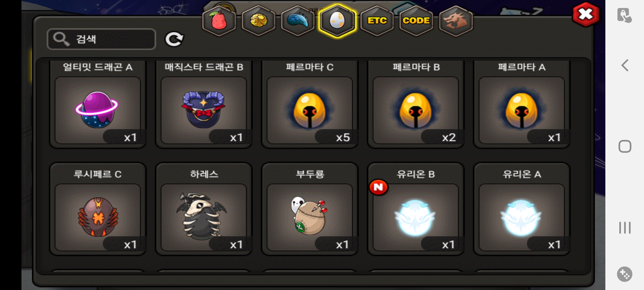Image resolution: width=644 pixels, height=290 pixels.
Task: Choose the 페르마타 C egg with x5
Action: pos(310,104)
